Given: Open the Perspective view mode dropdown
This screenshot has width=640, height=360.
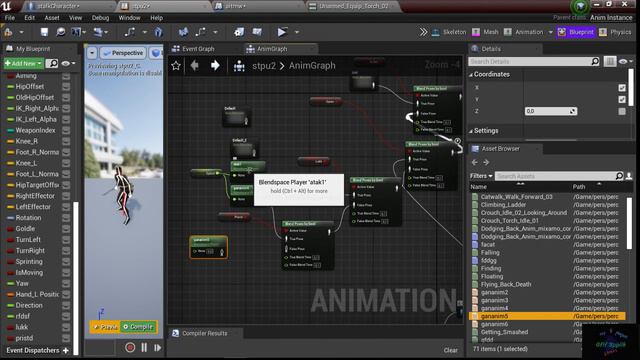Looking at the screenshot, I should 123,53.
